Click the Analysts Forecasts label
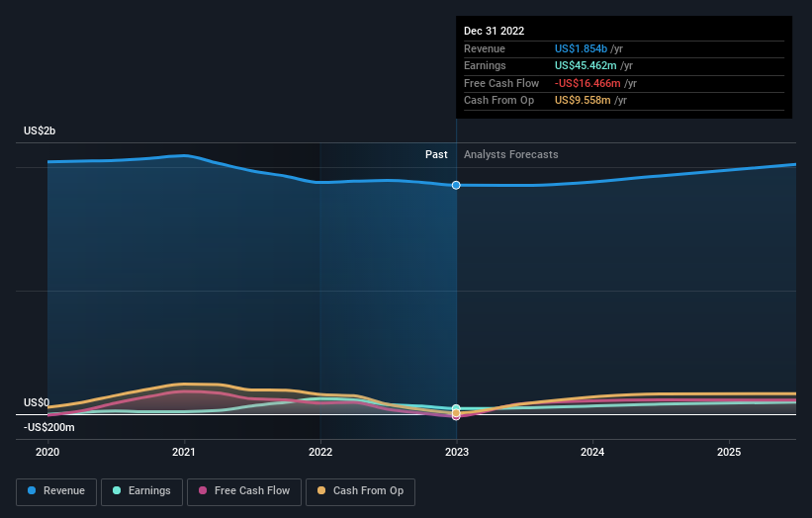 [x=511, y=155]
